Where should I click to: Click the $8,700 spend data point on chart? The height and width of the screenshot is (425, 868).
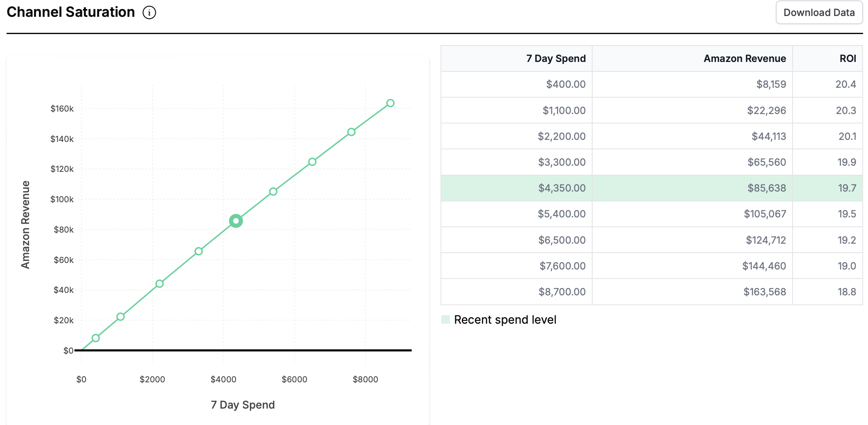tap(391, 103)
